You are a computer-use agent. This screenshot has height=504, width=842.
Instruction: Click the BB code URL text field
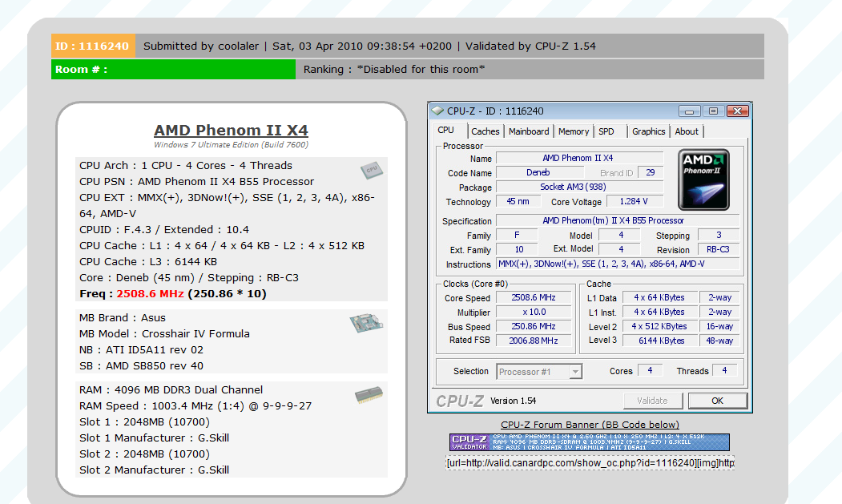(x=590, y=463)
